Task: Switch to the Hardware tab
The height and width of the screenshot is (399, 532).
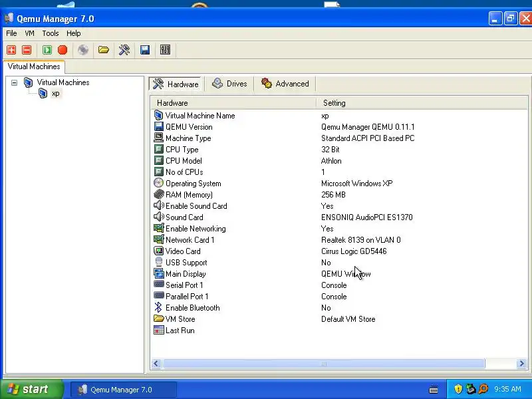Action: (x=176, y=84)
